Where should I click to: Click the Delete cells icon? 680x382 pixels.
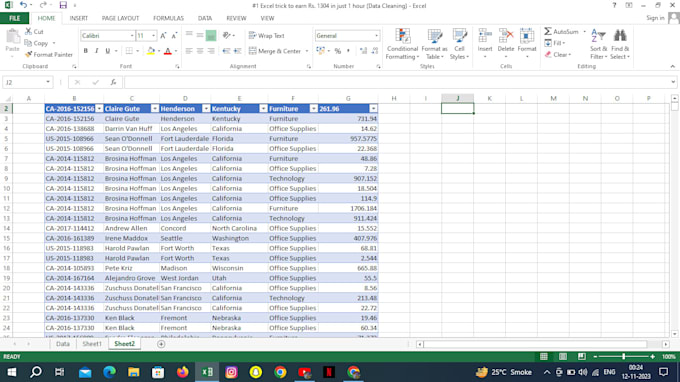pos(506,36)
